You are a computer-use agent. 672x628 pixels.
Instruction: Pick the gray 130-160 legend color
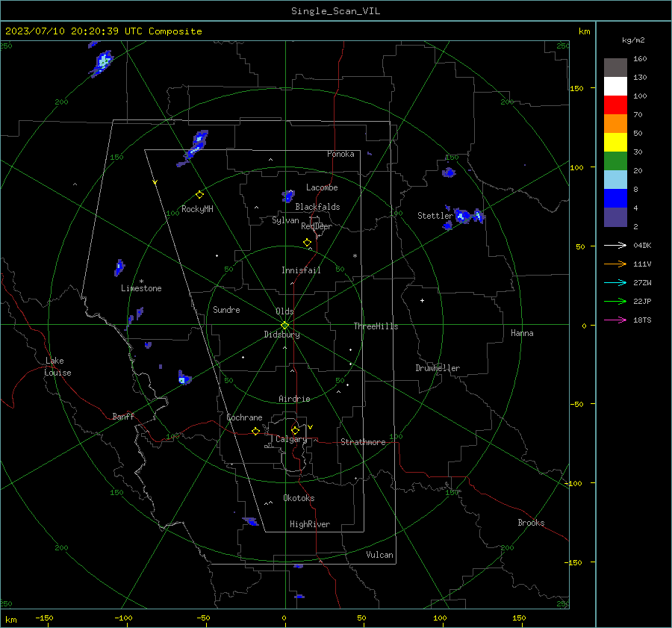615,68
